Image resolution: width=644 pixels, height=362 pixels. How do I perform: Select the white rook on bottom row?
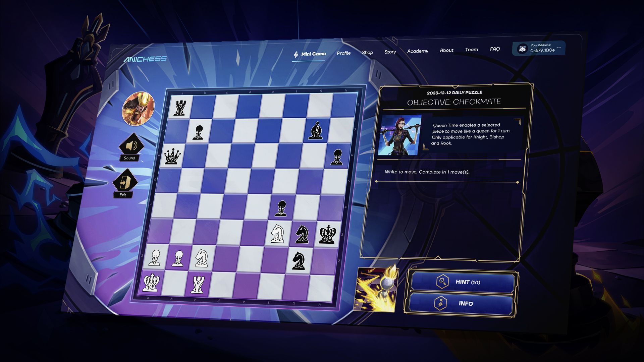(197, 285)
